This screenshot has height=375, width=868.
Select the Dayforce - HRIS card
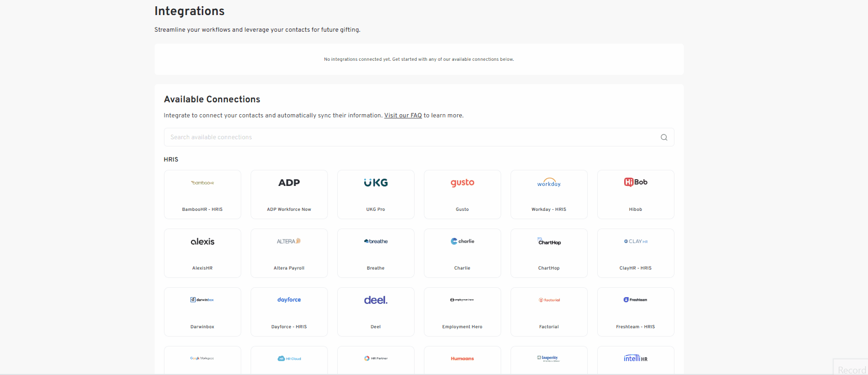click(289, 312)
